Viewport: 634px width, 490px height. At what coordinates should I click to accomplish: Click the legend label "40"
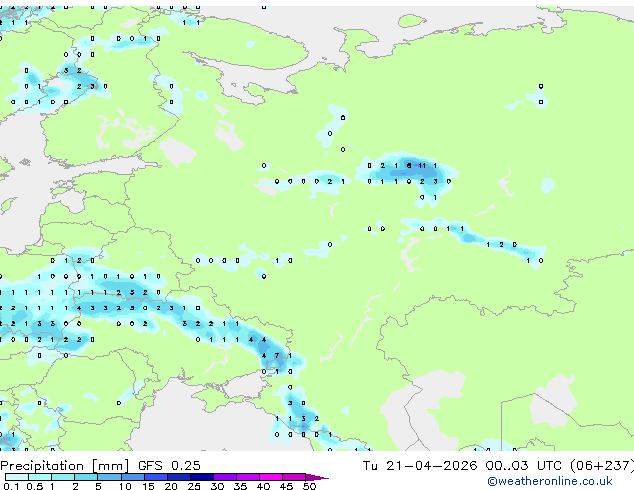263,486
